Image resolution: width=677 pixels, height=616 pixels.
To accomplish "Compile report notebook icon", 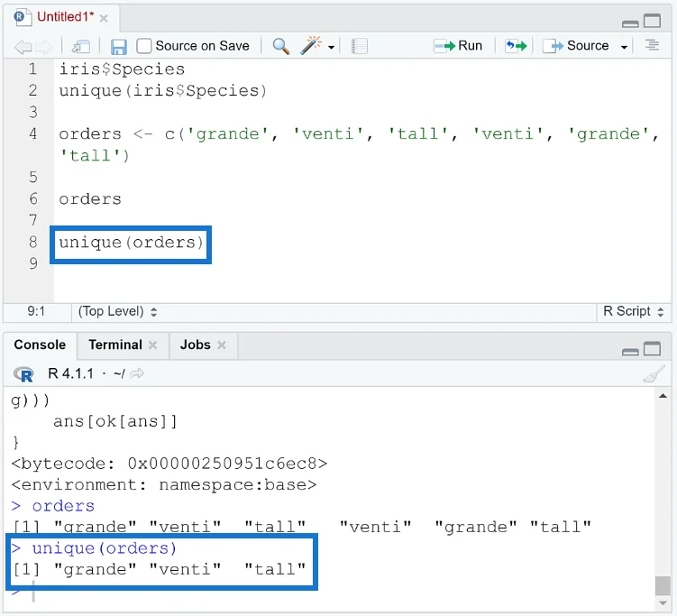I will click(359, 46).
